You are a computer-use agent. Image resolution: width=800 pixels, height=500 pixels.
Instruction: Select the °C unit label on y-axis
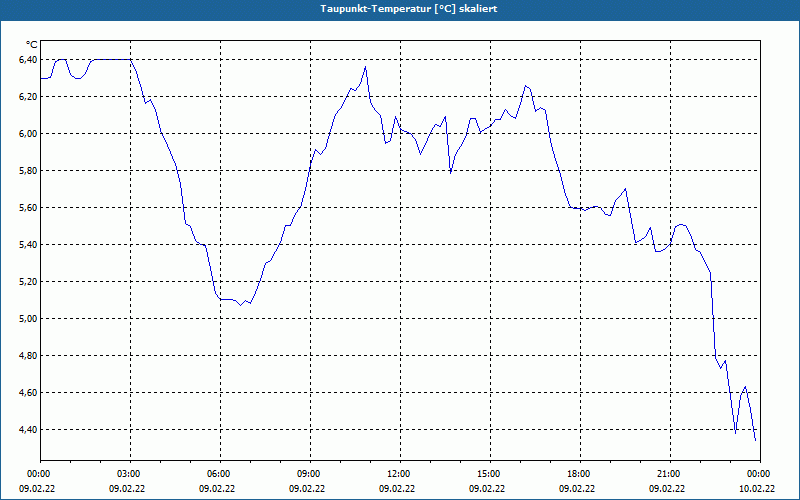pyautogui.click(x=31, y=45)
